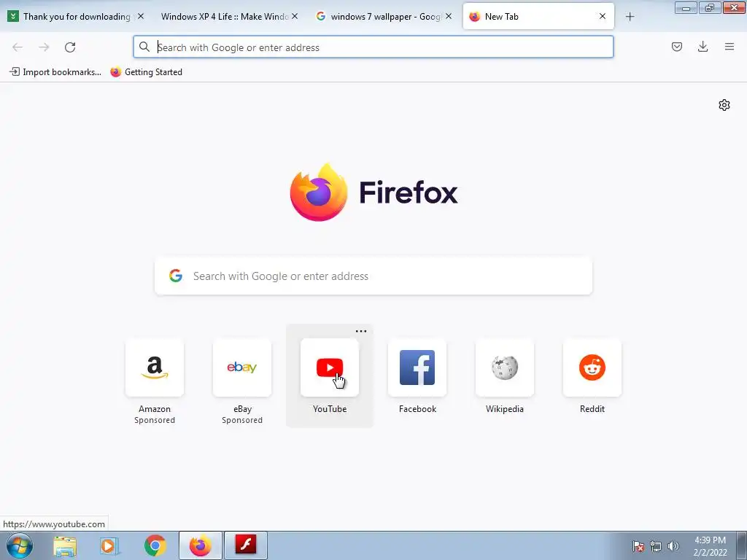Close the 'Thank you for downloading' tab
The width and height of the screenshot is (747, 560).
click(x=141, y=16)
